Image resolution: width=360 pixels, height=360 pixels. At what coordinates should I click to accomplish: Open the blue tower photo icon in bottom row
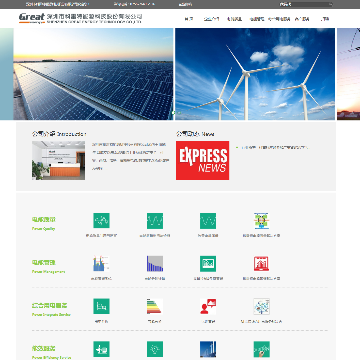pos(208,349)
